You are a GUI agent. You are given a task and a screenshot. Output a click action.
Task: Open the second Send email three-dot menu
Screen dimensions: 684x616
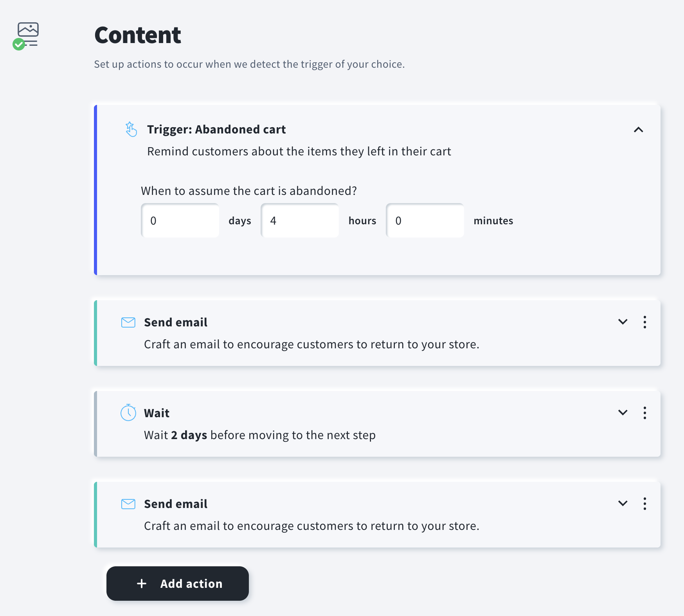pos(644,504)
